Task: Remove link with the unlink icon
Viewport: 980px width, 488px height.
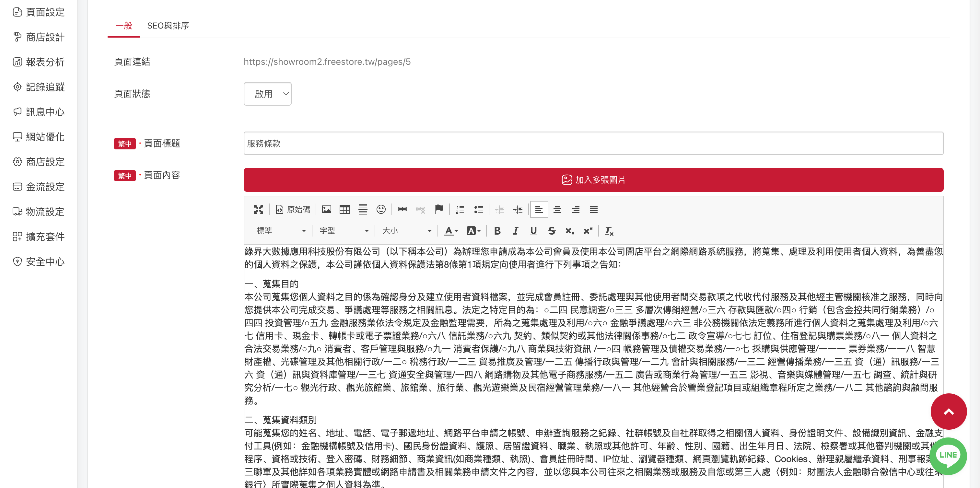Action: (x=420, y=209)
